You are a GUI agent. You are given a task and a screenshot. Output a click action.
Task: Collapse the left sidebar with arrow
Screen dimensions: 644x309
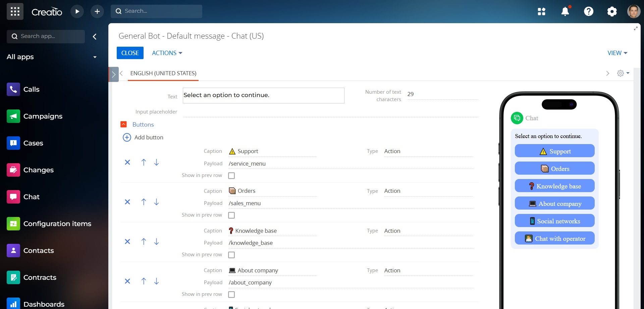[95, 37]
